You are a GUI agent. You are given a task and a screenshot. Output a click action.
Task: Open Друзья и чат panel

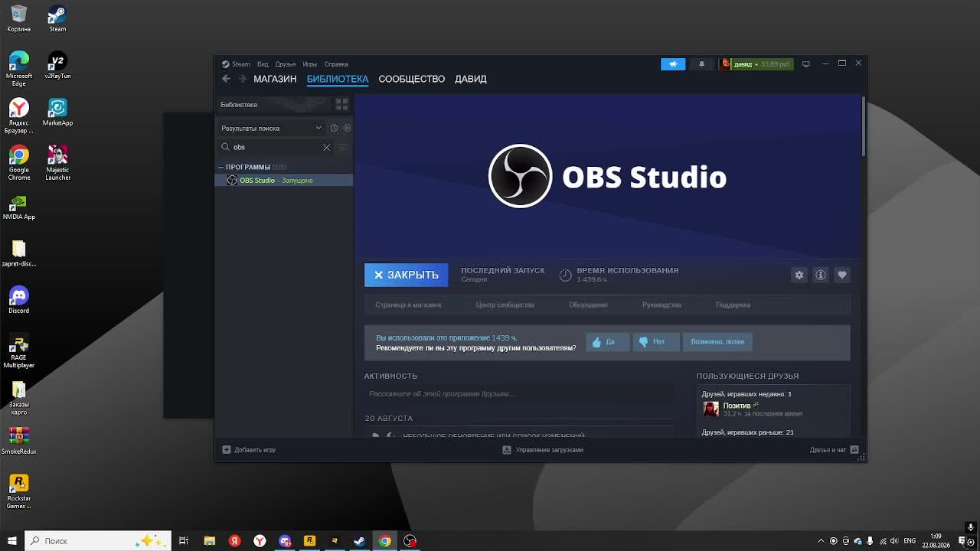(834, 450)
